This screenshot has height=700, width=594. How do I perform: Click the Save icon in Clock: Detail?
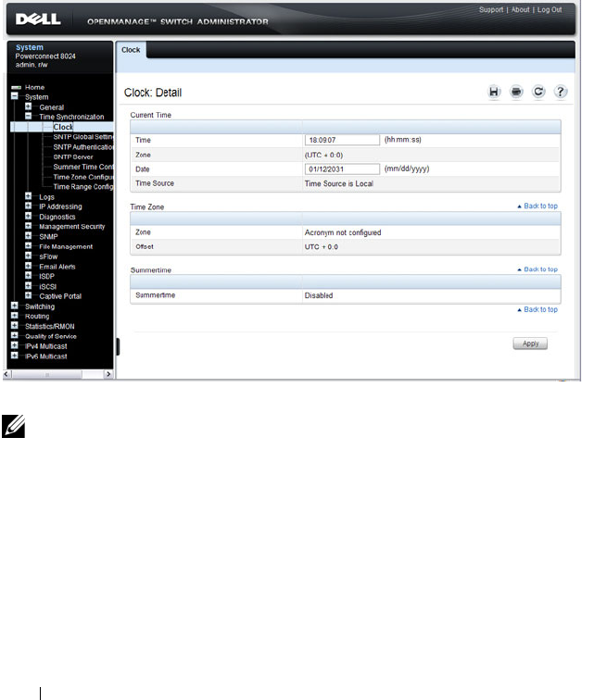point(494,92)
